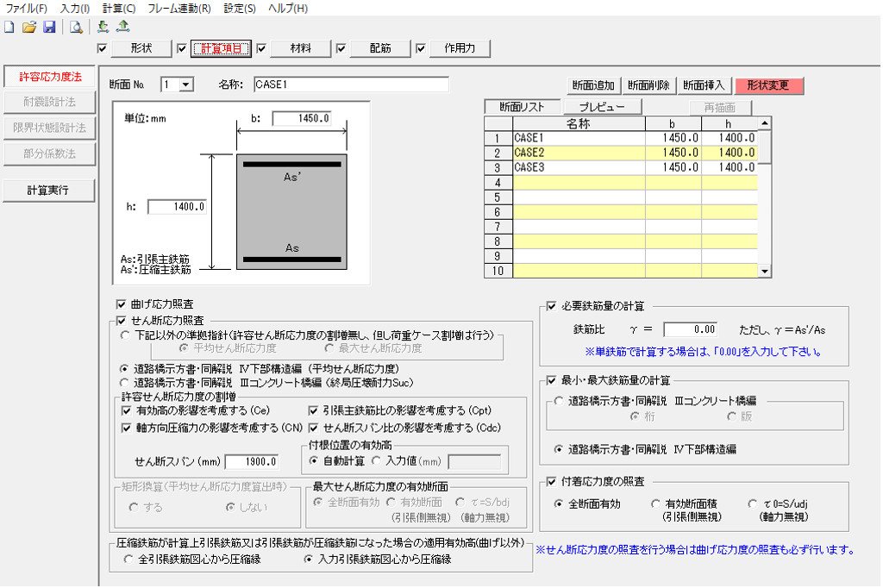Toggle 付着応力度の照査 checkbox
Viewport: 883px width, 588px height.
551,482
